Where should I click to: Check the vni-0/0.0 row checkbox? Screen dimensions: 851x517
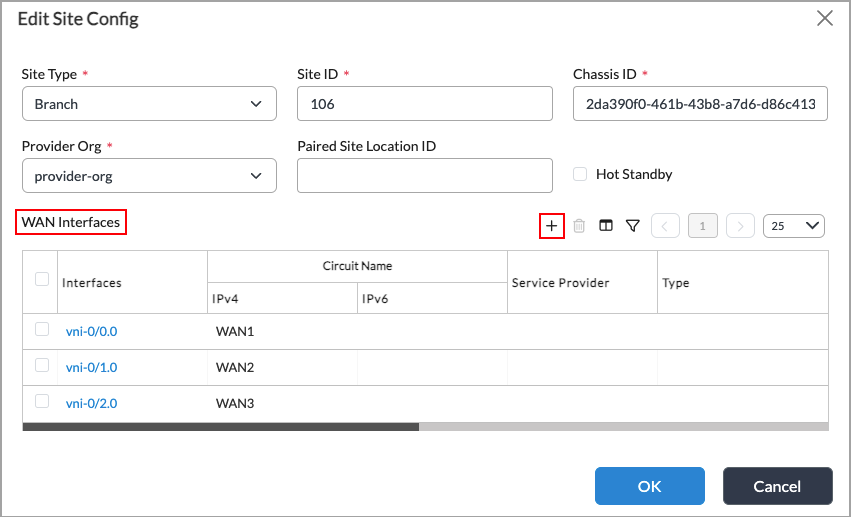(x=42, y=329)
